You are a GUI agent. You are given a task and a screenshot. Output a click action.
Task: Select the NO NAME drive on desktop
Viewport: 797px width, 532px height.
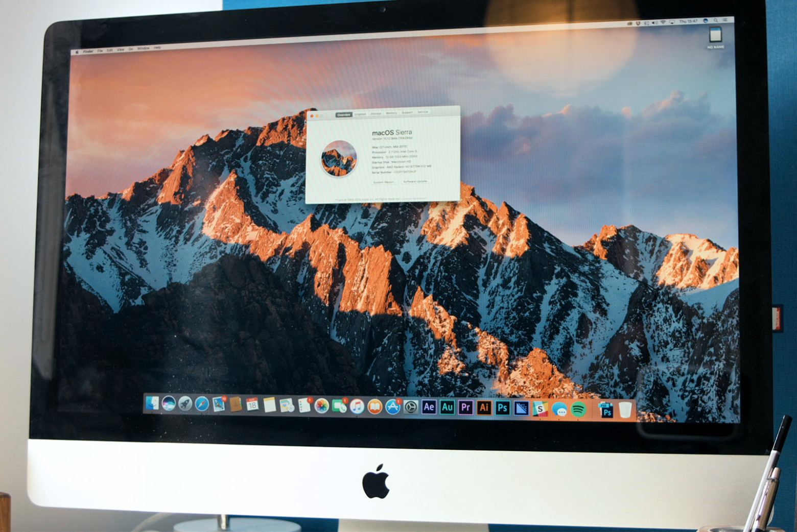[x=715, y=37]
